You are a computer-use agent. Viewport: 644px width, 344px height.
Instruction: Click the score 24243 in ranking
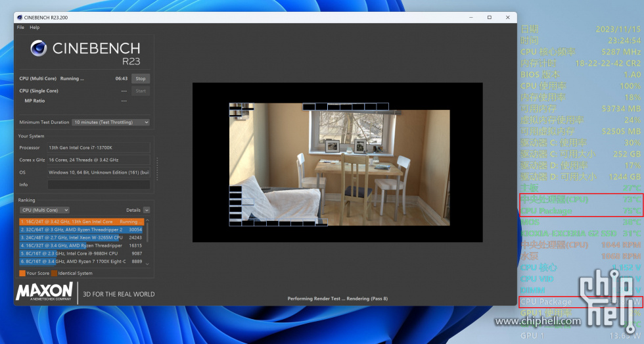tap(135, 237)
